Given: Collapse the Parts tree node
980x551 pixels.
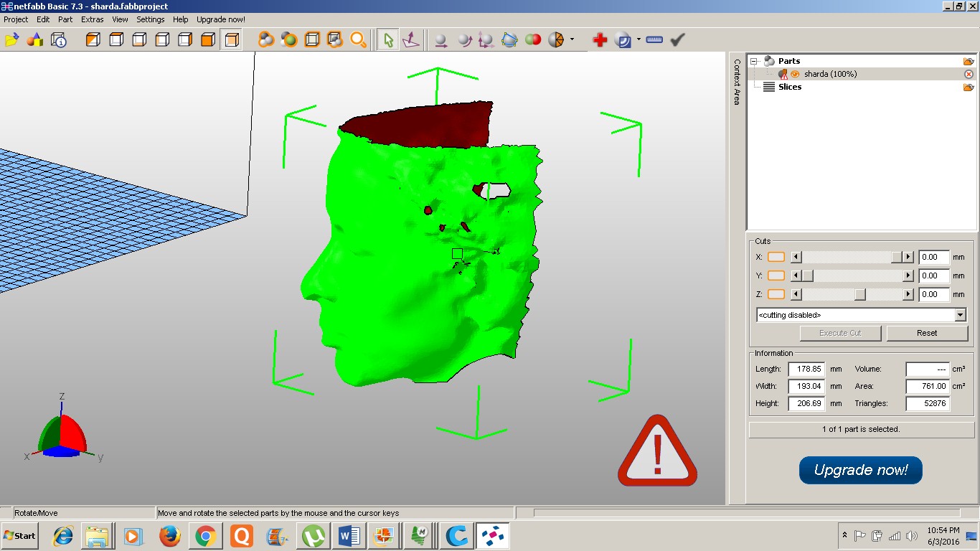Looking at the screenshot, I should coord(754,61).
